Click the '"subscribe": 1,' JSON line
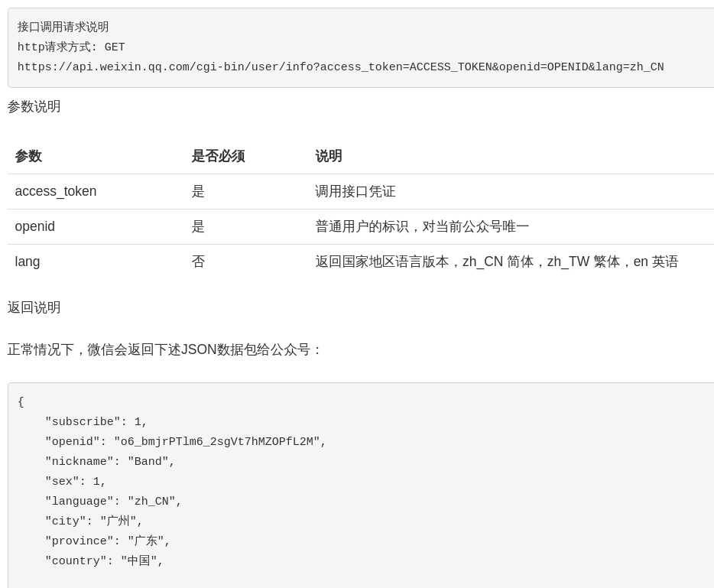The image size is (714, 588). 96,422
